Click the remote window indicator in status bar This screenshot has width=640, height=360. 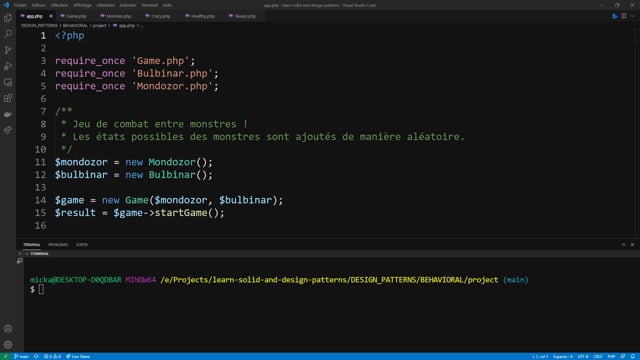(5, 356)
